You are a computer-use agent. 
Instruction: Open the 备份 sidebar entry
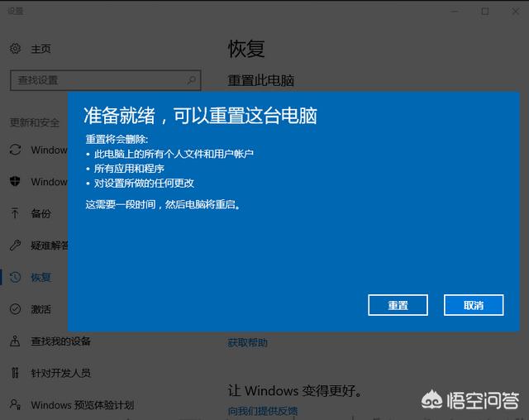pyautogui.click(x=41, y=213)
